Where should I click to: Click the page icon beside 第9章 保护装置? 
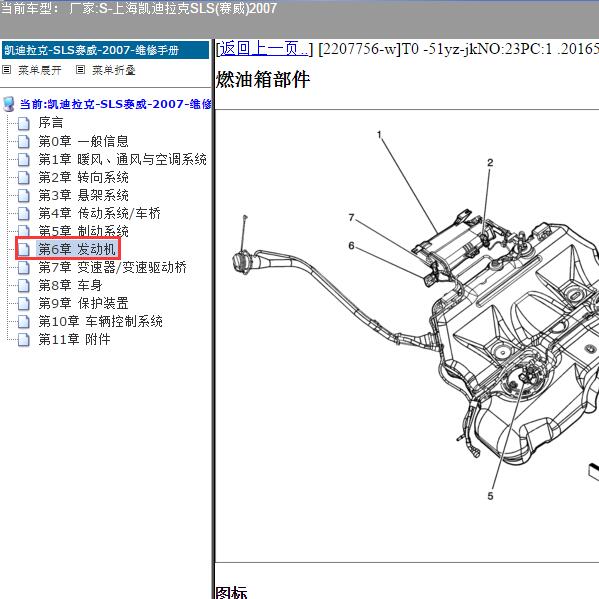[24, 303]
